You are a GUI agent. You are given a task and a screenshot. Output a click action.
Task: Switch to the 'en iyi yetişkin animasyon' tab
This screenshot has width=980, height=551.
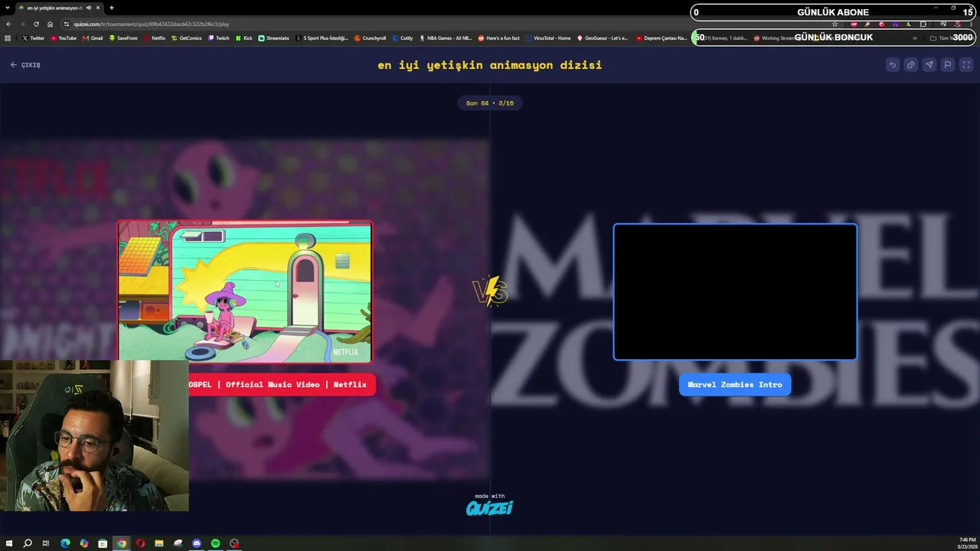click(x=60, y=8)
